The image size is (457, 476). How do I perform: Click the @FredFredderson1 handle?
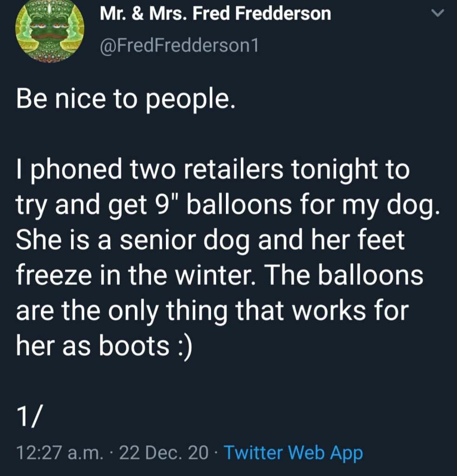179,46
